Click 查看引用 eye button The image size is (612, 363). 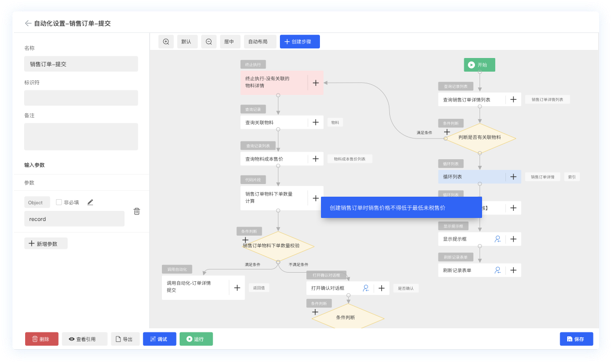pos(85,339)
